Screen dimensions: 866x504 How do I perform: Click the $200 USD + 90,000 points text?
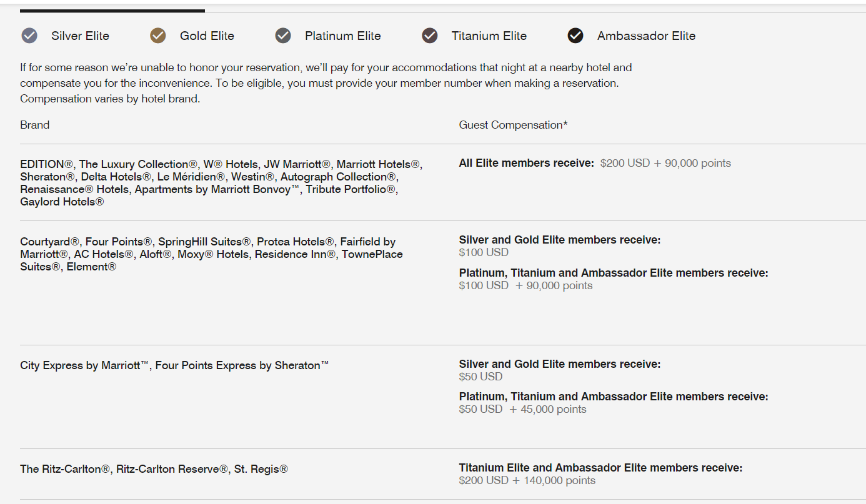[x=665, y=163]
